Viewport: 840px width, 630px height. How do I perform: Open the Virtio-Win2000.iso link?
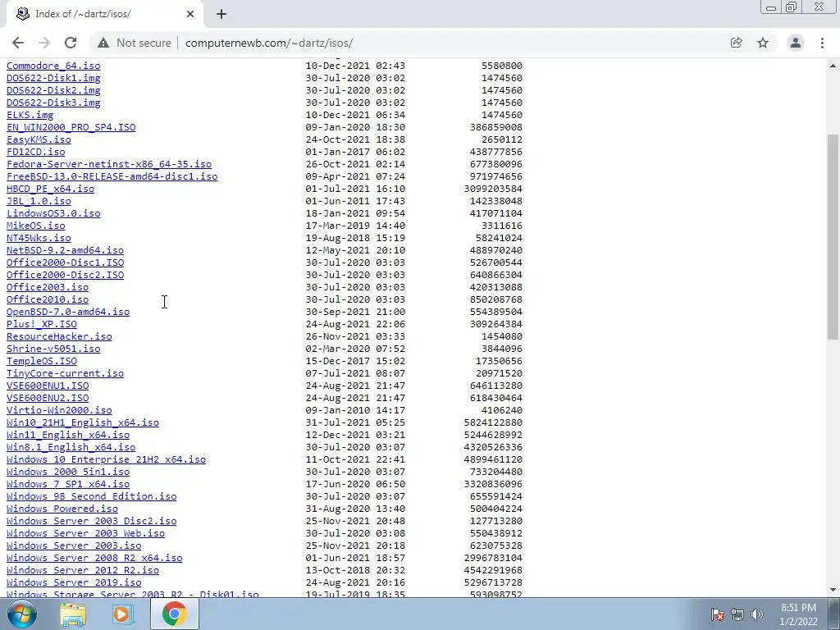[x=59, y=410]
